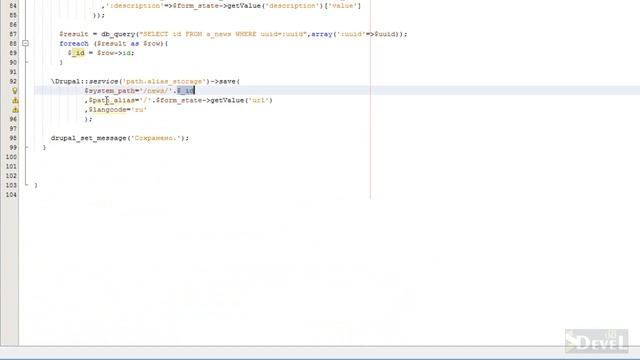Click line number 84 in the gutter

[13, 6]
